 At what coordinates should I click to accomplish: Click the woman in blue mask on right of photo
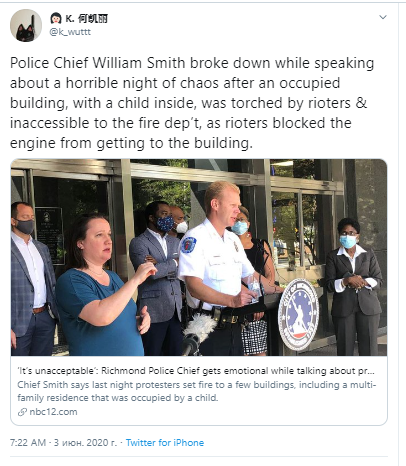353,287
